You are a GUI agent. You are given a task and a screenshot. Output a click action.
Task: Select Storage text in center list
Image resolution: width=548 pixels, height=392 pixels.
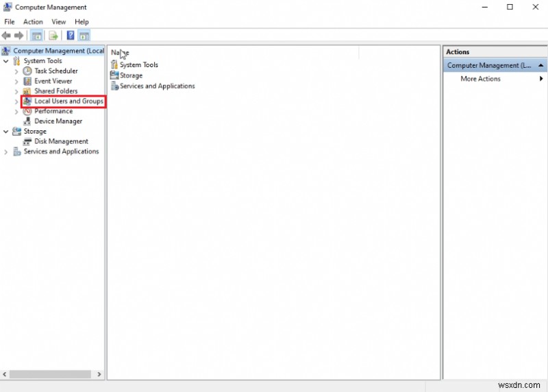tap(131, 75)
